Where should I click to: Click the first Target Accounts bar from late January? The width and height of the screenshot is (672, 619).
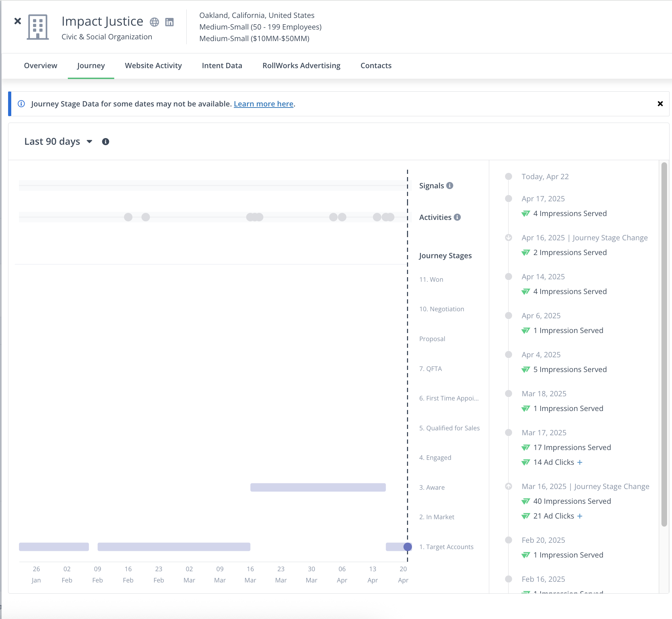click(54, 547)
